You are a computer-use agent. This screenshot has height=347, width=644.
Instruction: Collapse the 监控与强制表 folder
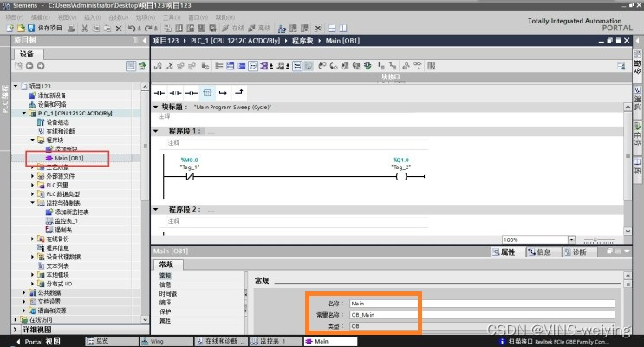click(32, 203)
